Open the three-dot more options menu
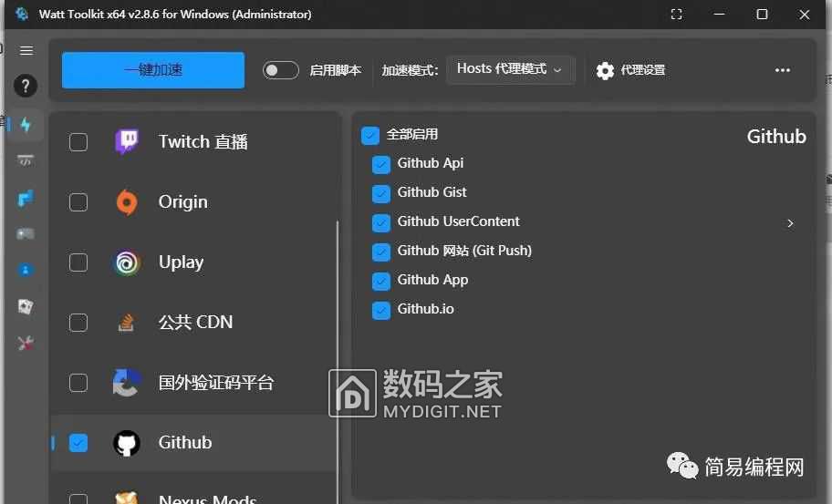The image size is (832, 504). point(783,70)
